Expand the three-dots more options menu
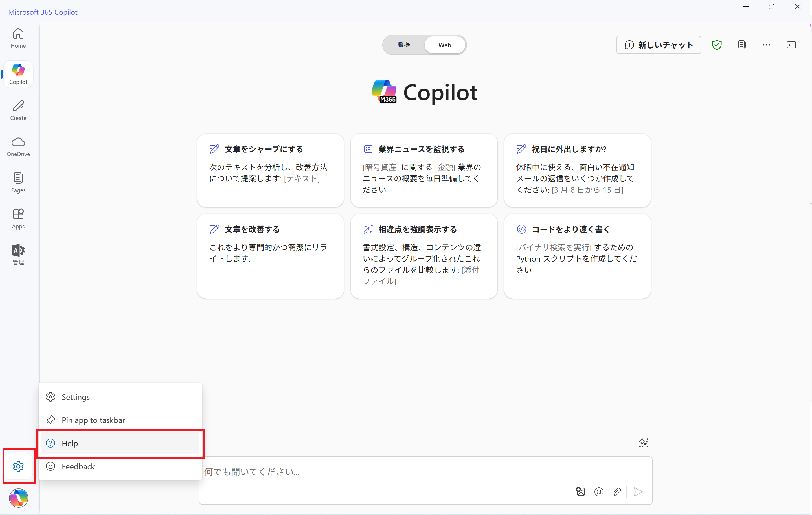Screen dimensions: 812x515 (x=766, y=45)
